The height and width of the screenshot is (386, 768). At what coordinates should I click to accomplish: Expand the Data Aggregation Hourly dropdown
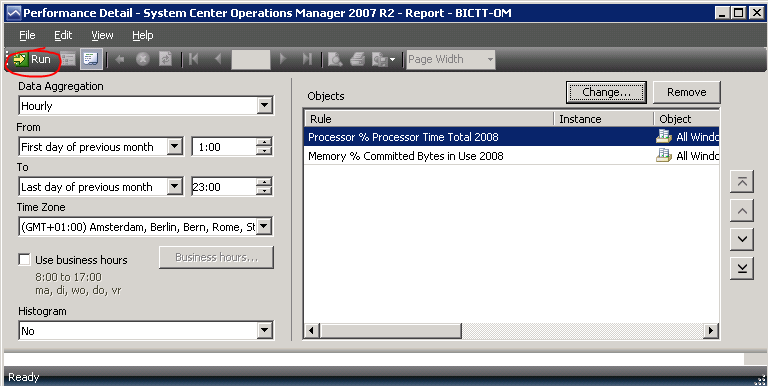pyautogui.click(x=264, y=105)
